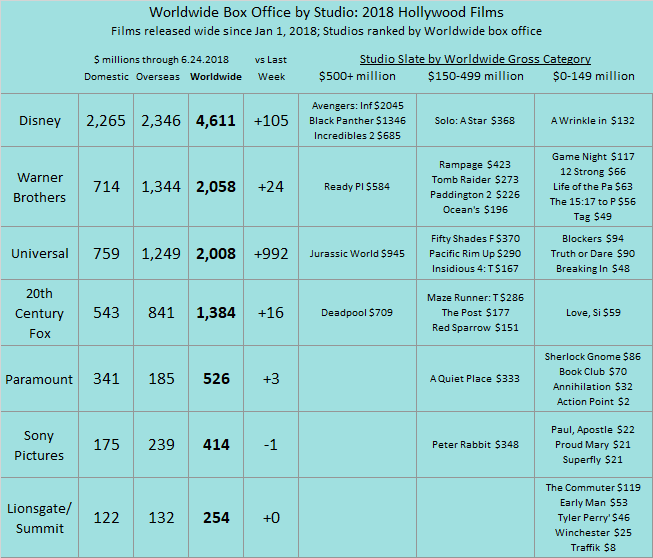Click Jurassic World $945 entry
The width and height of the screenshot is (653, 558).
pos(357,253)
